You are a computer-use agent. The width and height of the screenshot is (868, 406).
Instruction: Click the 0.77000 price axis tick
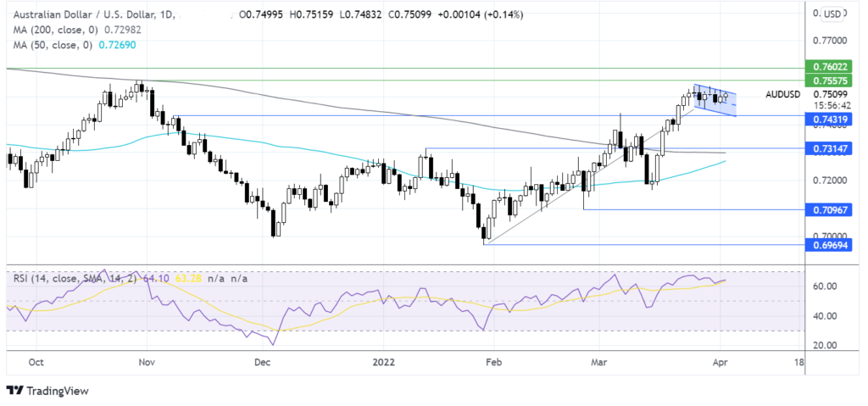[831, 41]
